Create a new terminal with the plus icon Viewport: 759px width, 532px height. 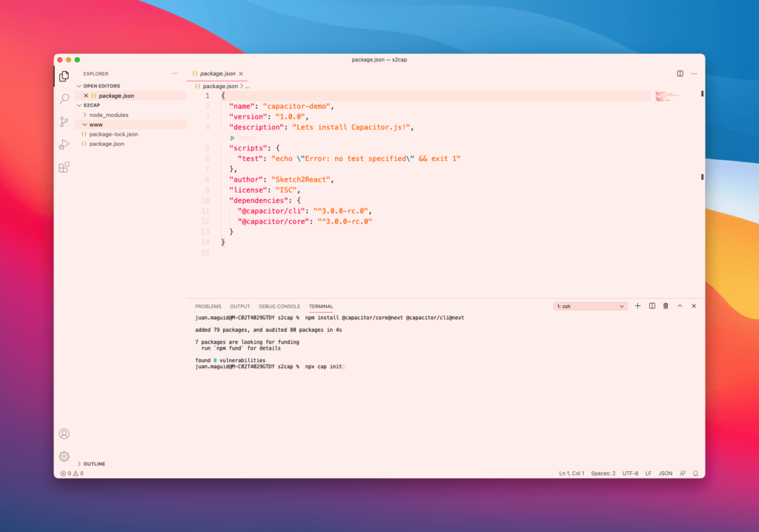point(637,305)
